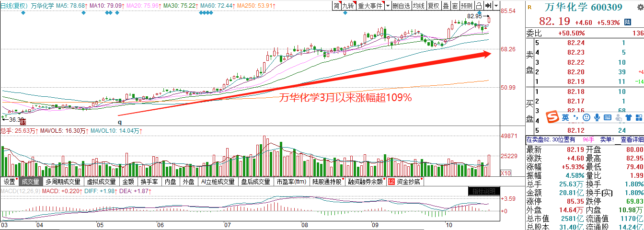The height and width of the screenshot is (230, 644).
Task: Click the q marker below the chart
Action: pos(120,122)
